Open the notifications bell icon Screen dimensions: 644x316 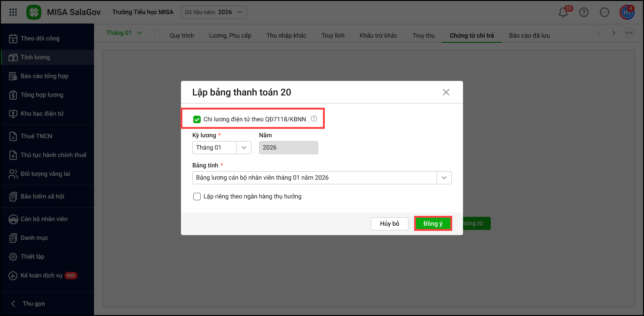[563, 13]
